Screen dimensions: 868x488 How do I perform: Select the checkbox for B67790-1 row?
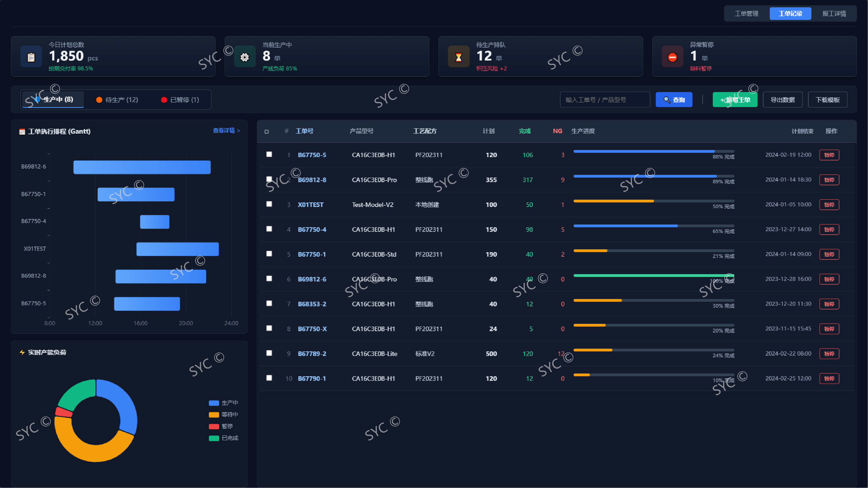(269, 378)
